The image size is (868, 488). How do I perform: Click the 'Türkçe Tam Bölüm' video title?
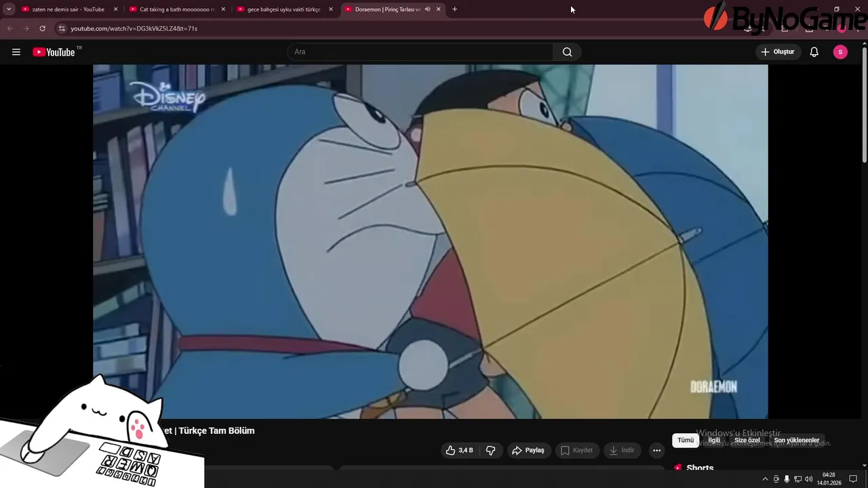pos(216,430)
